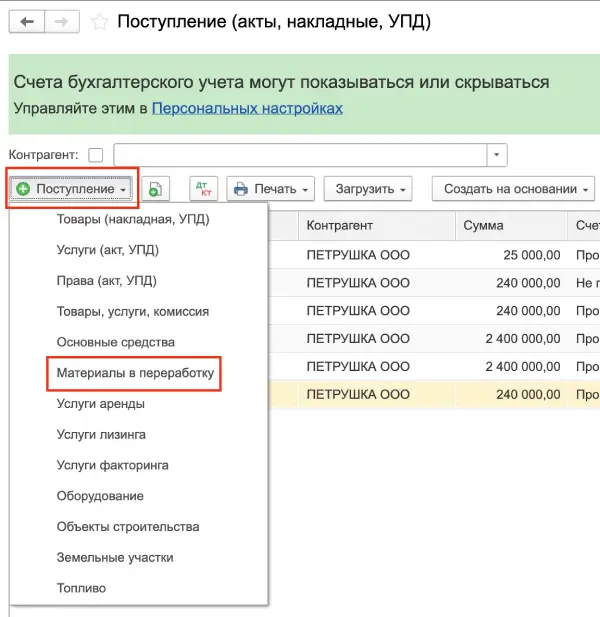Viewport: 600px width, 617px height.
Task: Click the forward navigation arrow
Action: (x=61, y=21)
